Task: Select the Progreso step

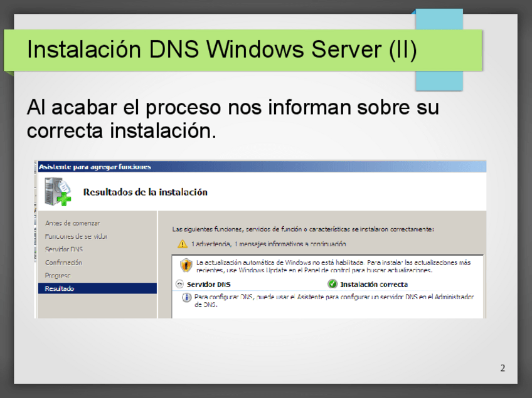Action: click(58, 275)
